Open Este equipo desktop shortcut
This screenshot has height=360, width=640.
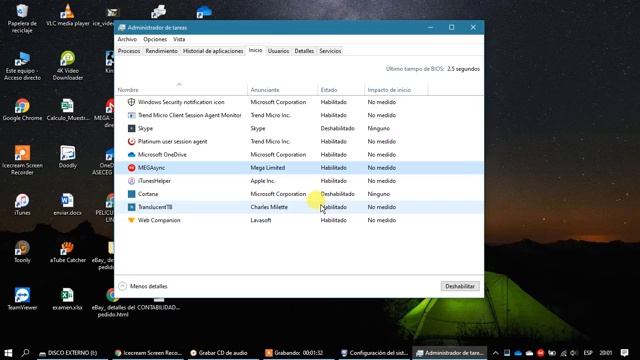[22, 65]
